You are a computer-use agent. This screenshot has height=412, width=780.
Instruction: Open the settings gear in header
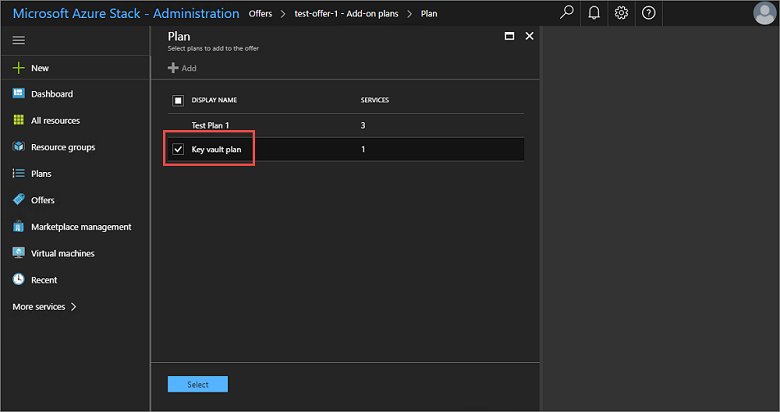[621, 13]
